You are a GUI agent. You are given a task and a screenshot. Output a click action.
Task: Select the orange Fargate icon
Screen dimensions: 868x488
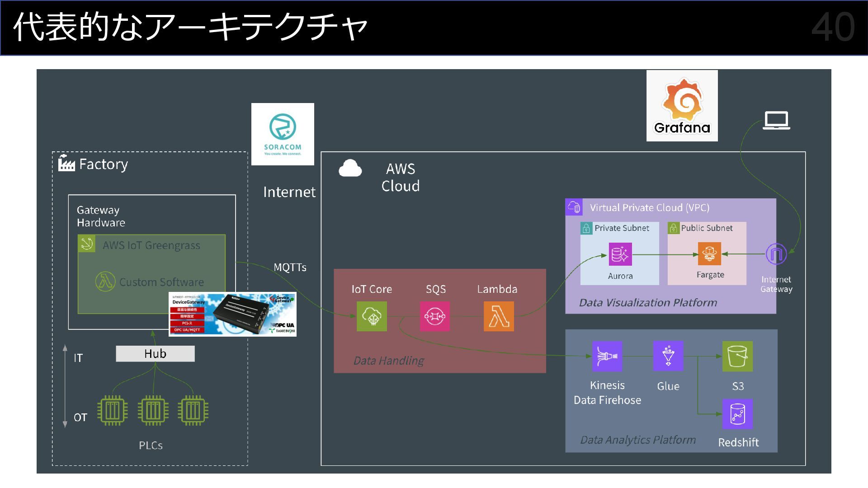[x=709, y=254]
